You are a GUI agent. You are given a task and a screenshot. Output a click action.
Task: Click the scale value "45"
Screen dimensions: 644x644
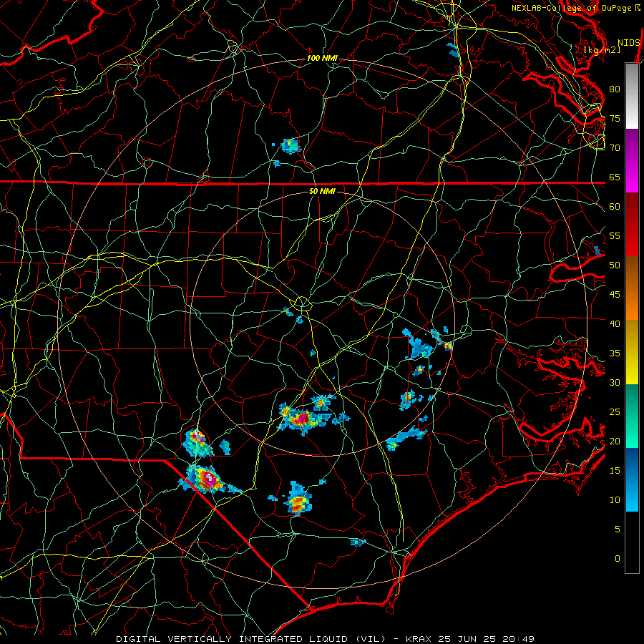pyautogui.click(x=615, y=295)
